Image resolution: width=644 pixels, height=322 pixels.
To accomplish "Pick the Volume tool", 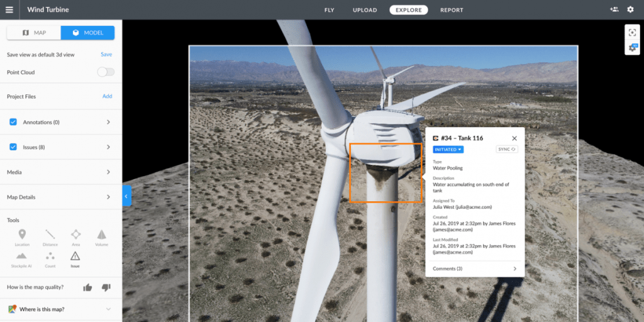I will [x=101, y=235].
